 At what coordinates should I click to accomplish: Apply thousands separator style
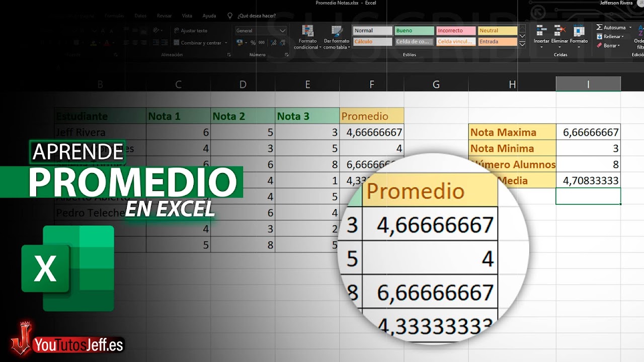pyautogui.click(x=262, y=43)
